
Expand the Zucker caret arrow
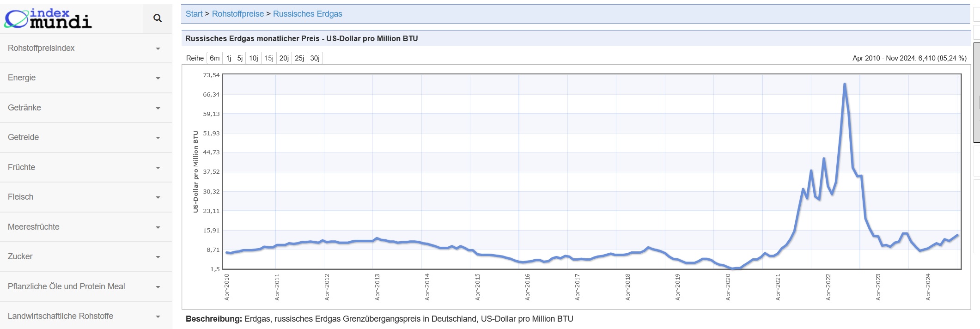click(158, 257)
